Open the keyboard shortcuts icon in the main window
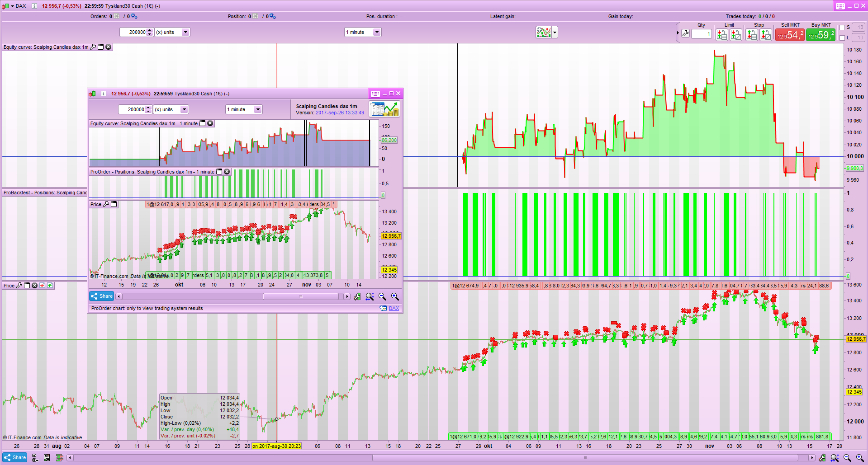 pos(840,6)
